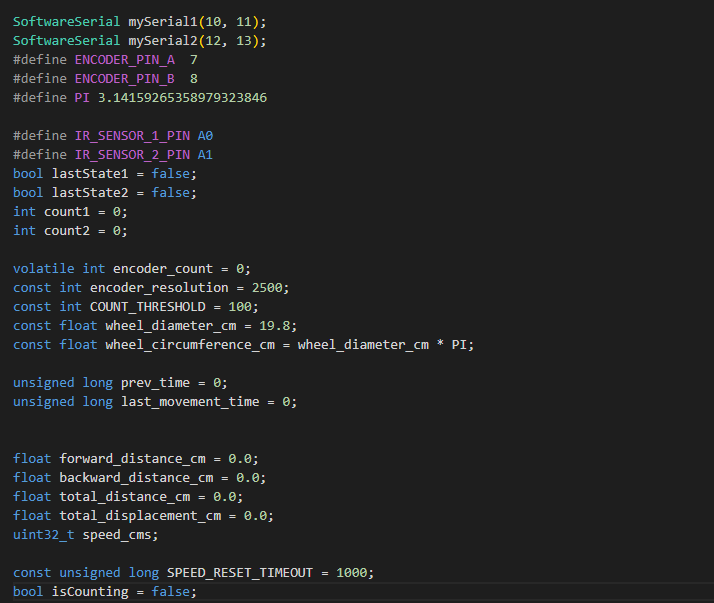Click the wheel_diameter_cm = 19.8 line
The width and height of the screenshot is (714, 603).
[155, 326]
